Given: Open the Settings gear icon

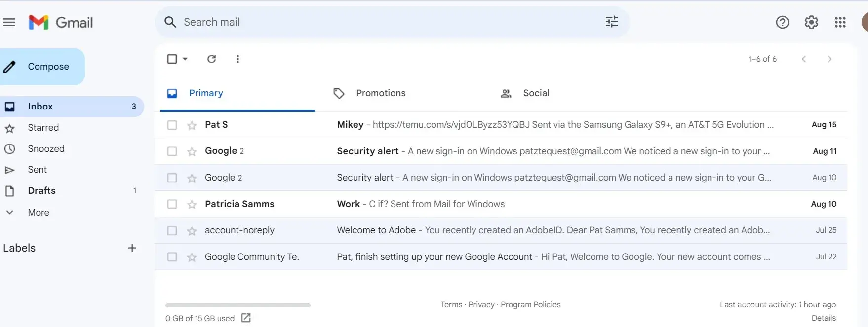Looking at the screenshot, I should (811, 22).
